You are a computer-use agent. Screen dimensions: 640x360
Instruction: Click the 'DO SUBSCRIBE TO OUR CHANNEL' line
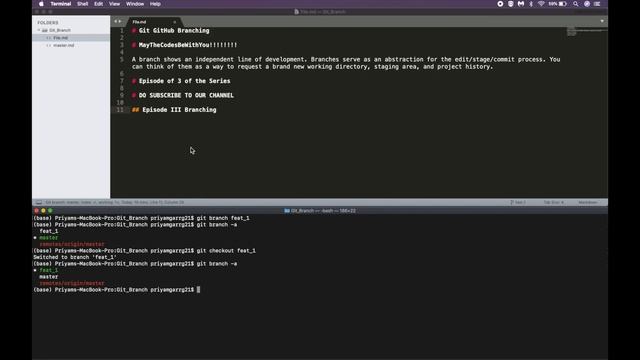pos(183,95)
